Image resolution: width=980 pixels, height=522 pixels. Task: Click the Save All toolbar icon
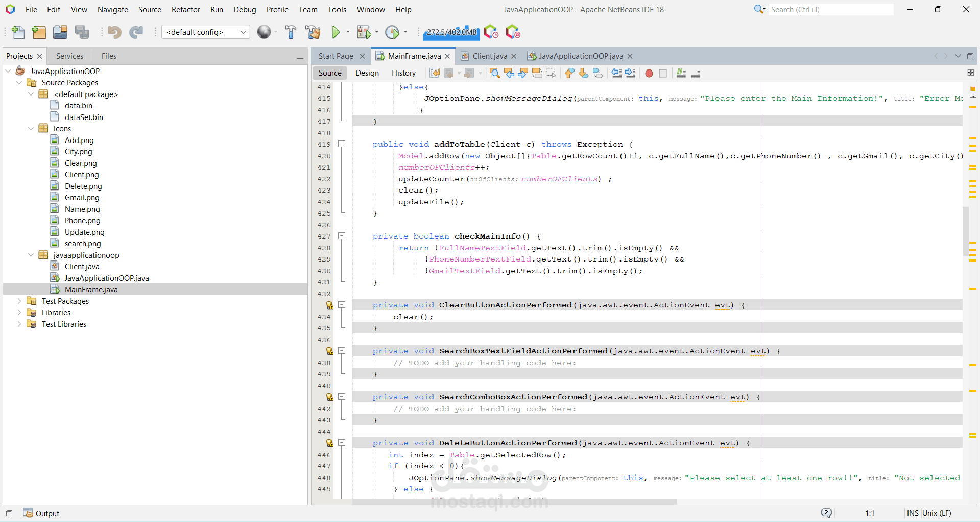(82, 32)
